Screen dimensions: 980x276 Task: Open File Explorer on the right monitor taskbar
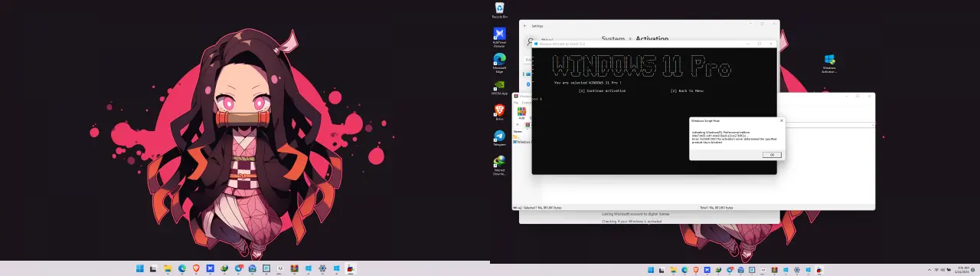674,270
